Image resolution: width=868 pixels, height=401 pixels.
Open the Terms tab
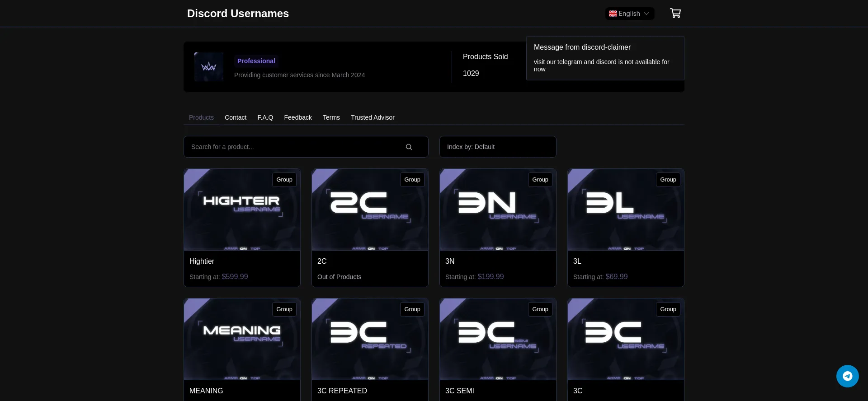pos(331,117)
